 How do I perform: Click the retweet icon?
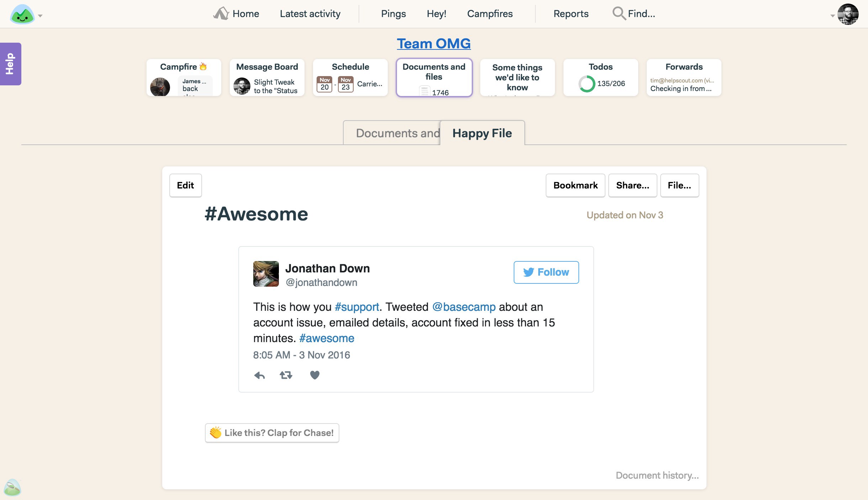286,375
